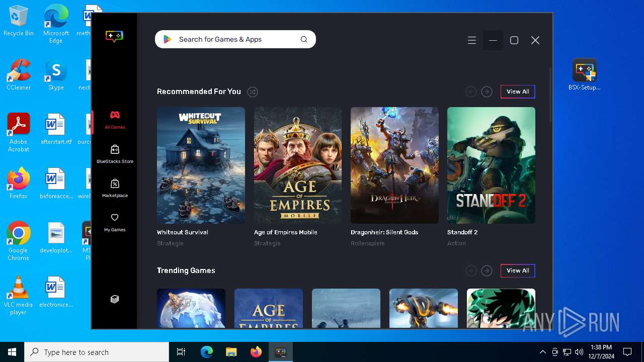Open Standoff 2 game cover
The width and height of the screenshot is (644, 362).
pyautogui.click(x=491, y=165)
